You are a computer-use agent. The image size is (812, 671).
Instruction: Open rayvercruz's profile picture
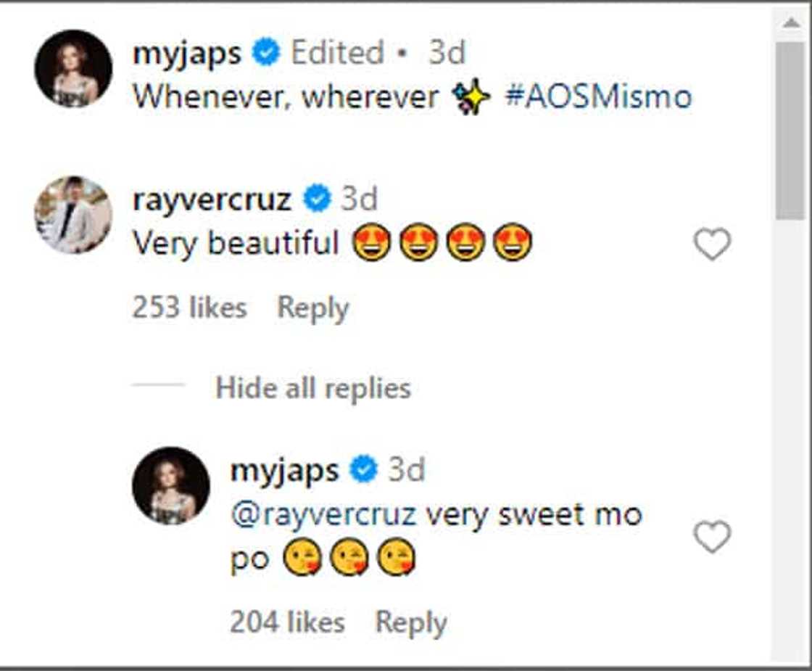coord(73,215)
